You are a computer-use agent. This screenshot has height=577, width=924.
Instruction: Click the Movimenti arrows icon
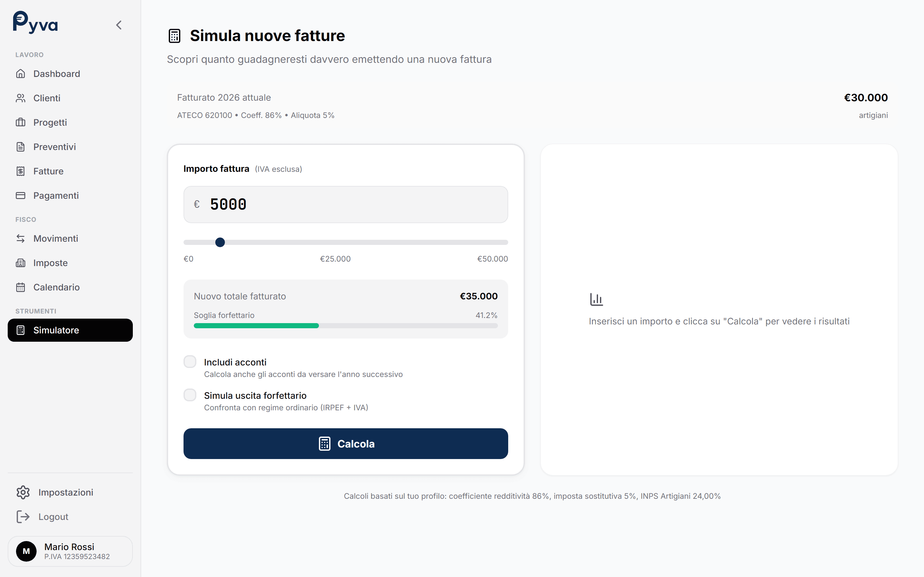(x=21, y=238)
